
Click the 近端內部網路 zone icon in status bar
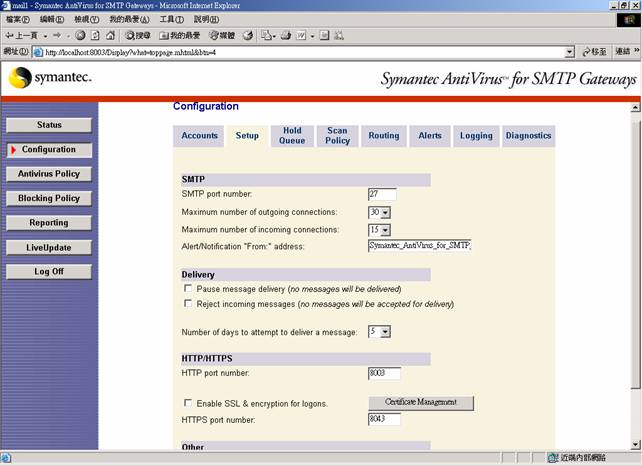[x=553, y=457]
